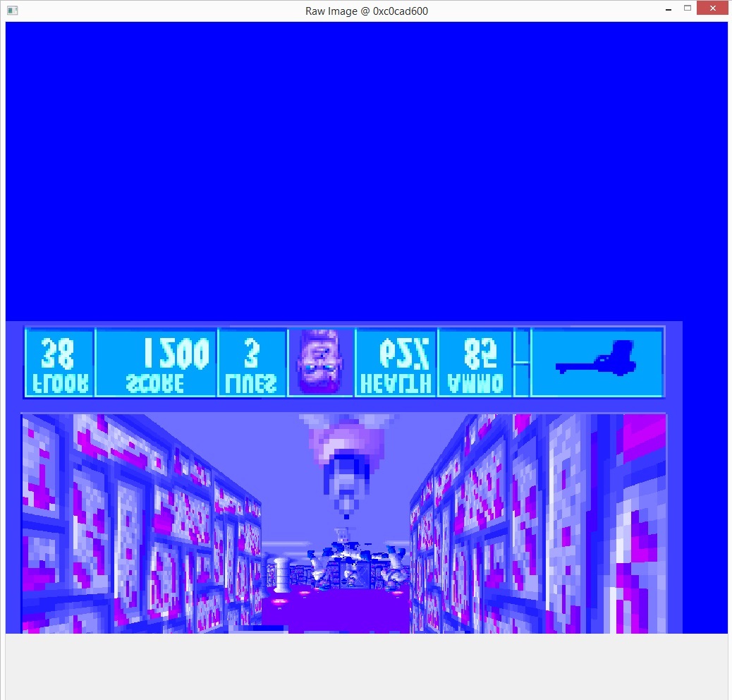Click the 'Raw Image @ 0xc0cad600' window title
Screen dimensions: 732x700
[367, 11]
